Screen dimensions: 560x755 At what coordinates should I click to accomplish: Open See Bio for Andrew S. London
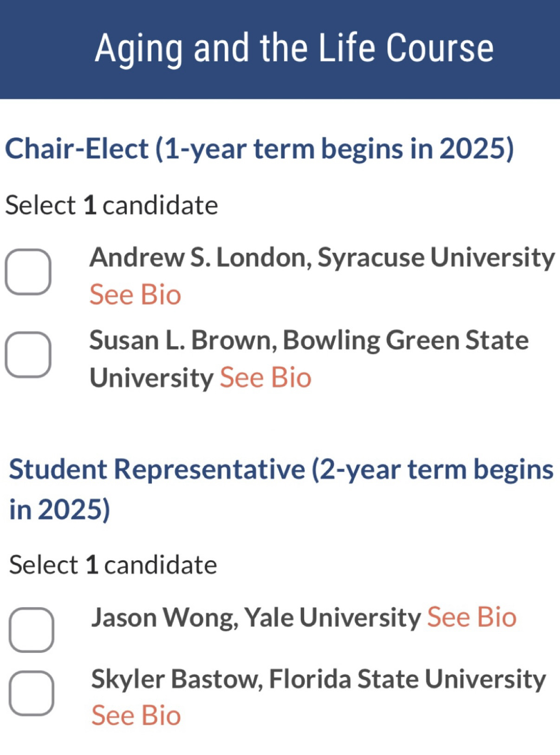[x=135, y=295]
